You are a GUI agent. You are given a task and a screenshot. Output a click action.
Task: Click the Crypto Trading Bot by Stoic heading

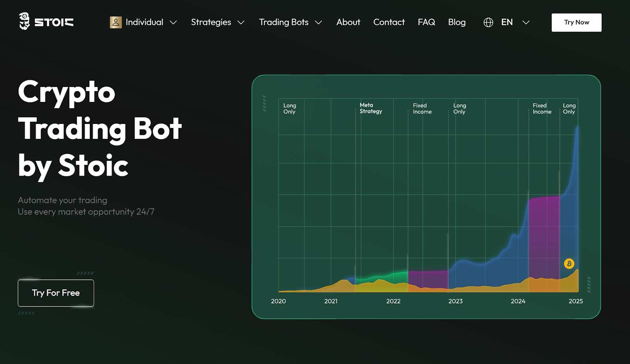click(x=100, y=128)
